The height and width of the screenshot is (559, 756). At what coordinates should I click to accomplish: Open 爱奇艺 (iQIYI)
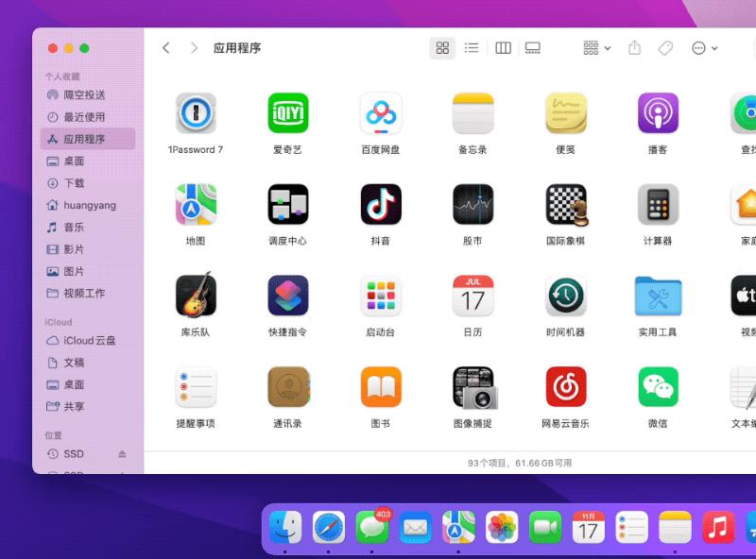tap(287, 113)
